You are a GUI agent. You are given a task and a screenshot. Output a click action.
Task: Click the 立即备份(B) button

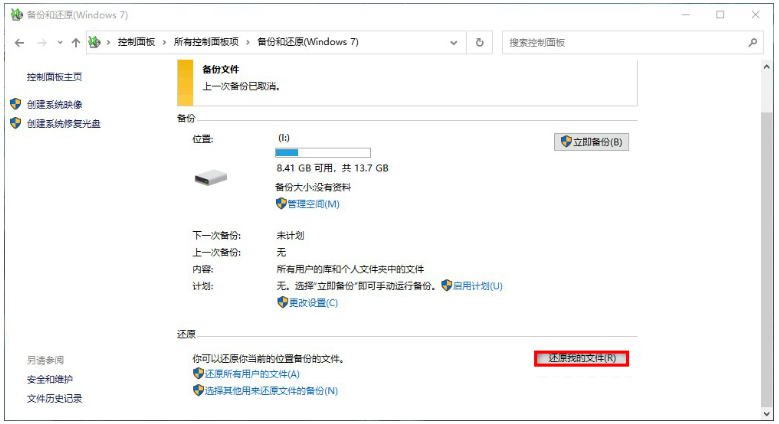point(591,142)
